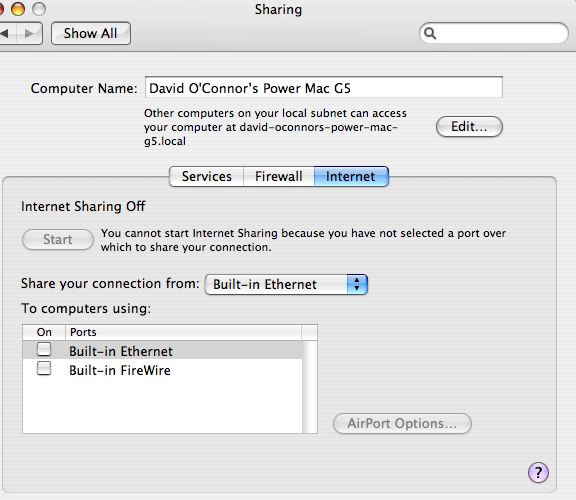Click the purple help question mark icon

pos(538,472)
